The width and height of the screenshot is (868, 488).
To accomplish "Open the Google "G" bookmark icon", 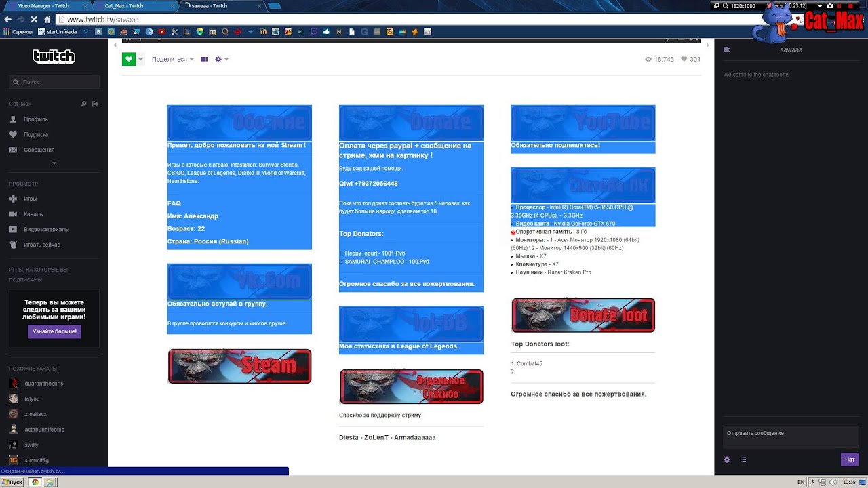I will (365, 32).
